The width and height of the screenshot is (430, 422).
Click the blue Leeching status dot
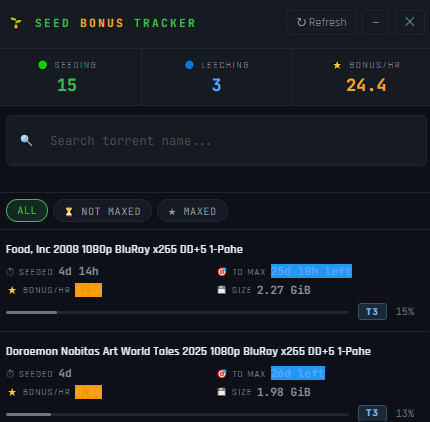(x=189, y=65)
